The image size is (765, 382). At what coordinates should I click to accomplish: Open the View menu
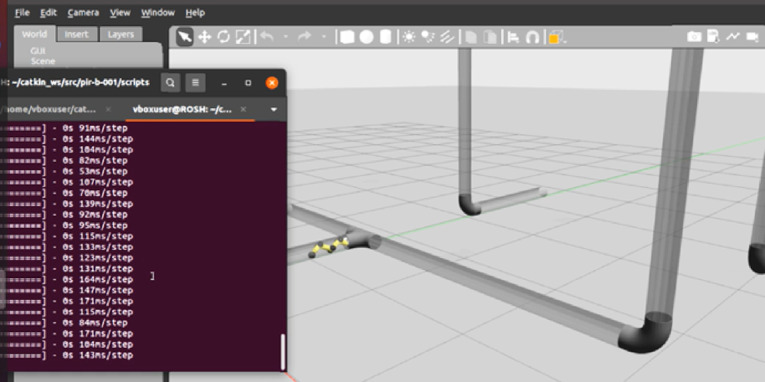(x=120, y=13)
